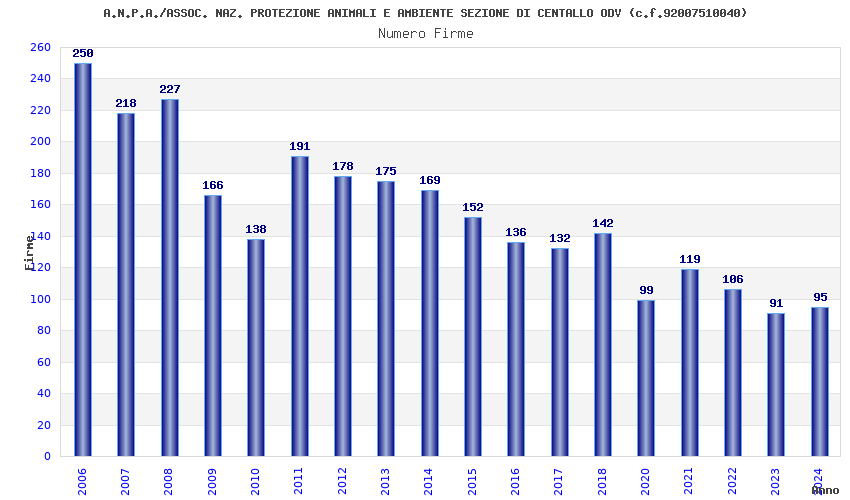Click the value label '142'
Viewport: 850px width, 500px height.
pyautogui.click(x=603, y=223)
